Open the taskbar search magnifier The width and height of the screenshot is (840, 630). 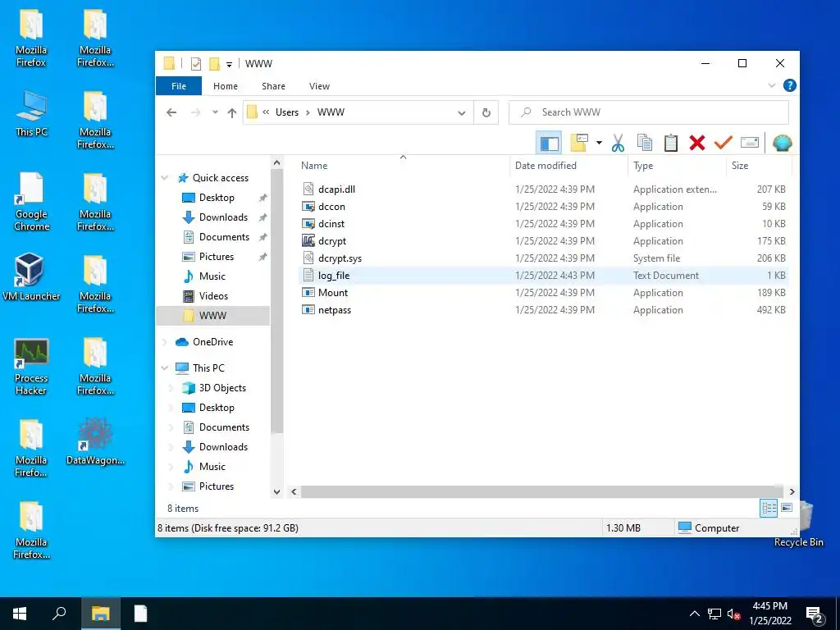59,614
